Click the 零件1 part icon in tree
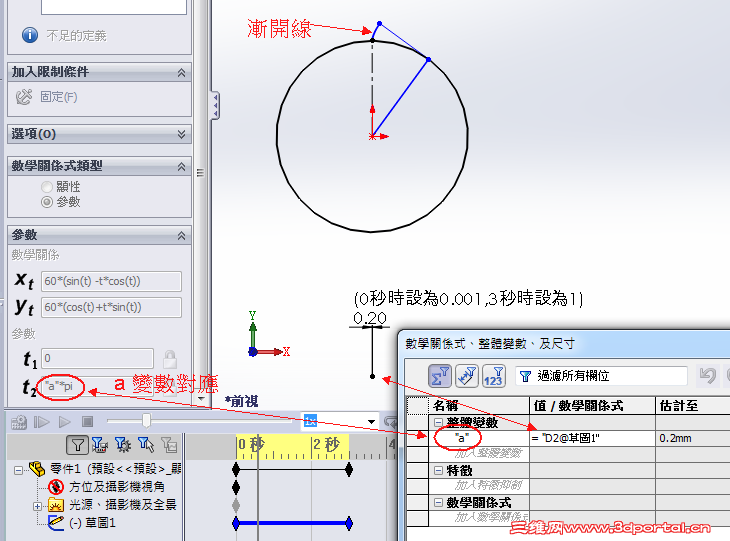Image resolution: width=730 pixels, height=541 pixels. (37, 468)
